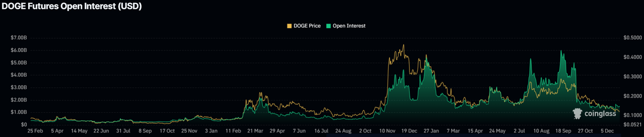
Task: Click the 5 Apr date label
Action: (x=57, y=131)
